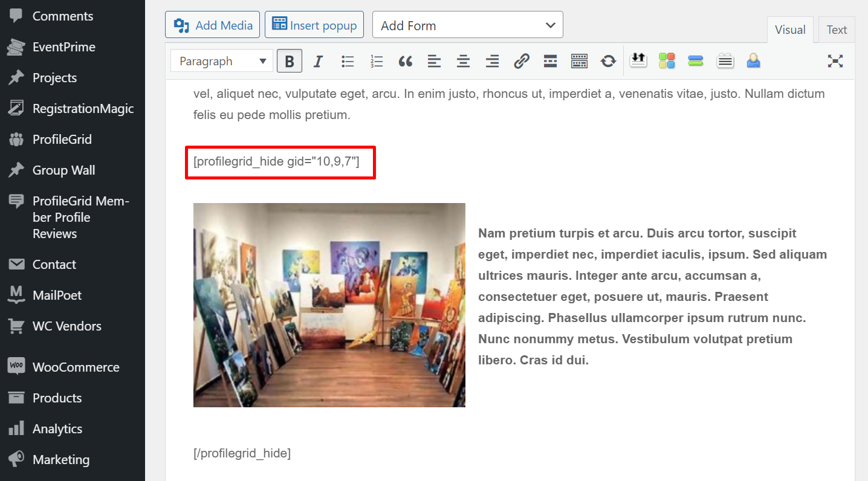Apply blockquote formatting
Image resolution: width=868 pixels, height=481 pixels.
click(406, 61)
